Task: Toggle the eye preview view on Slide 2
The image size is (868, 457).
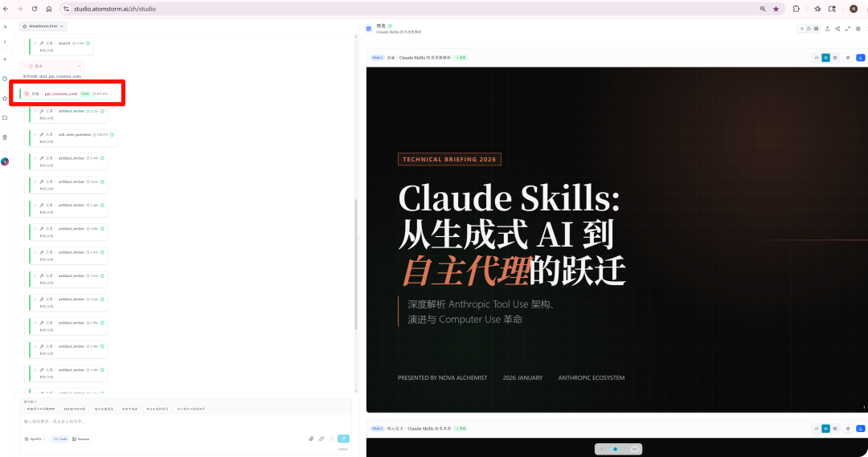Action: 825,428
